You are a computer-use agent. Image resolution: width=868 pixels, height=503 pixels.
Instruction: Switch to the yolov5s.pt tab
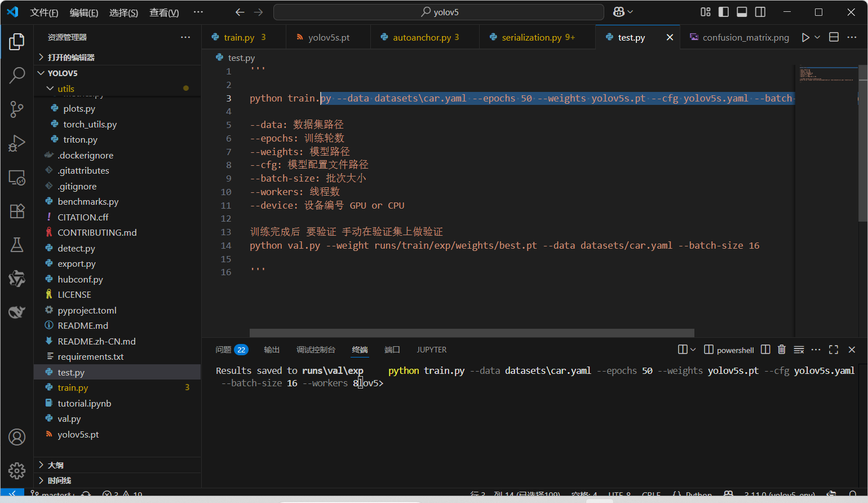[x=329, y=37]
